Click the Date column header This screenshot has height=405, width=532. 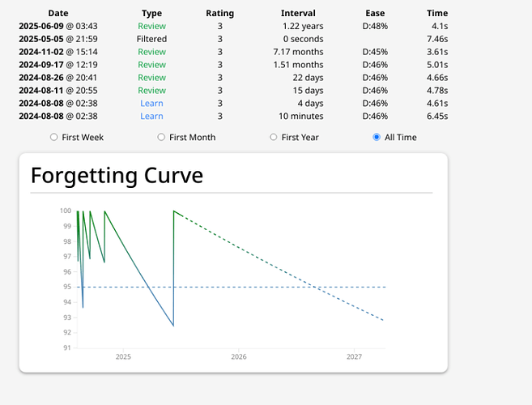58,13
